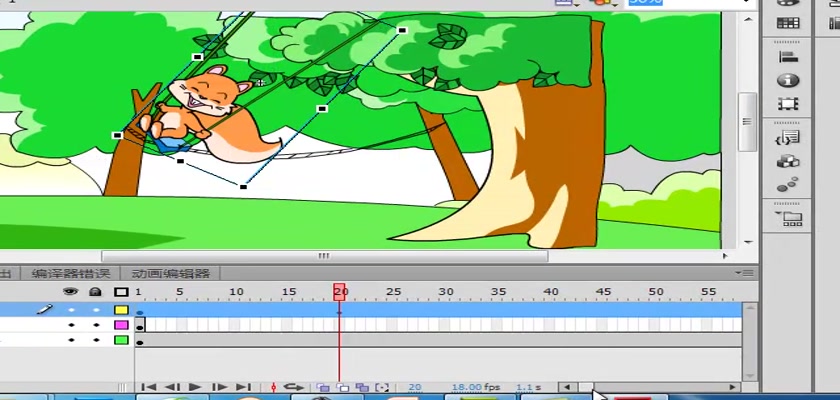The width and height of the screenshot is (840, 400).
Task: Open the Motion Presets panel icon
Action: click(x=788, y=185)
